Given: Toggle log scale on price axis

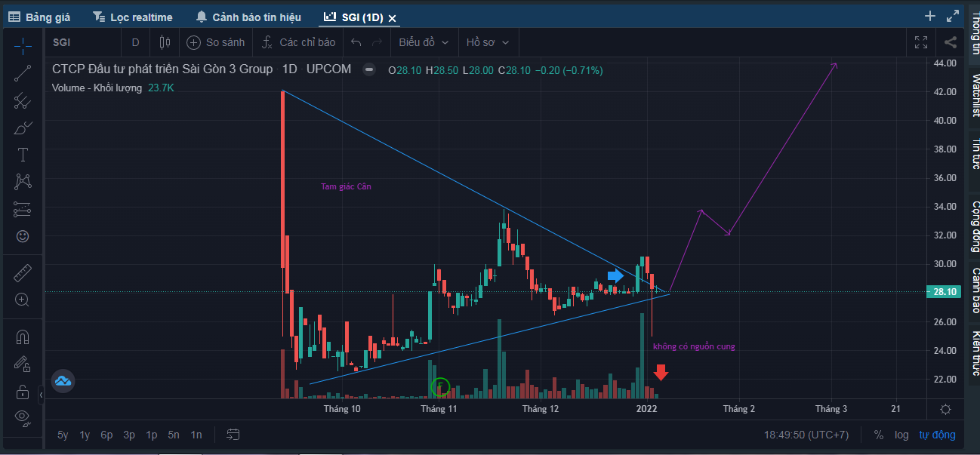Looking at the screenshot, I should pos(901,435).
